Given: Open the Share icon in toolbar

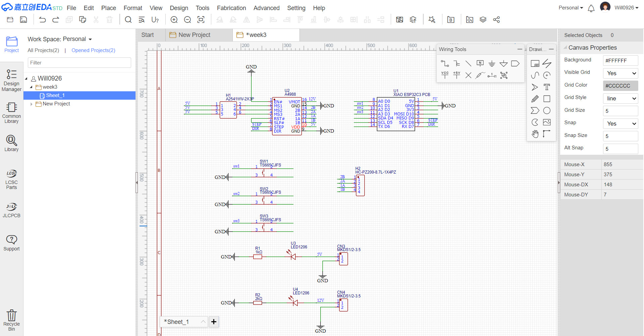Looking at the screenshot, I should coord(496,20).
